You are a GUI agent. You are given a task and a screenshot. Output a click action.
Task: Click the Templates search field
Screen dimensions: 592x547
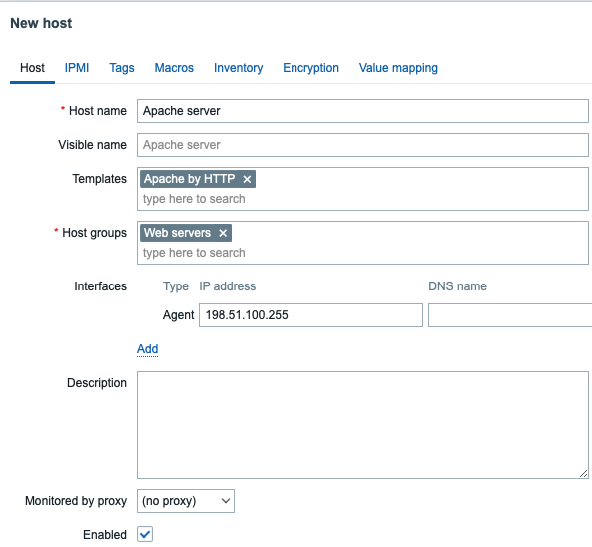(363, 199)
